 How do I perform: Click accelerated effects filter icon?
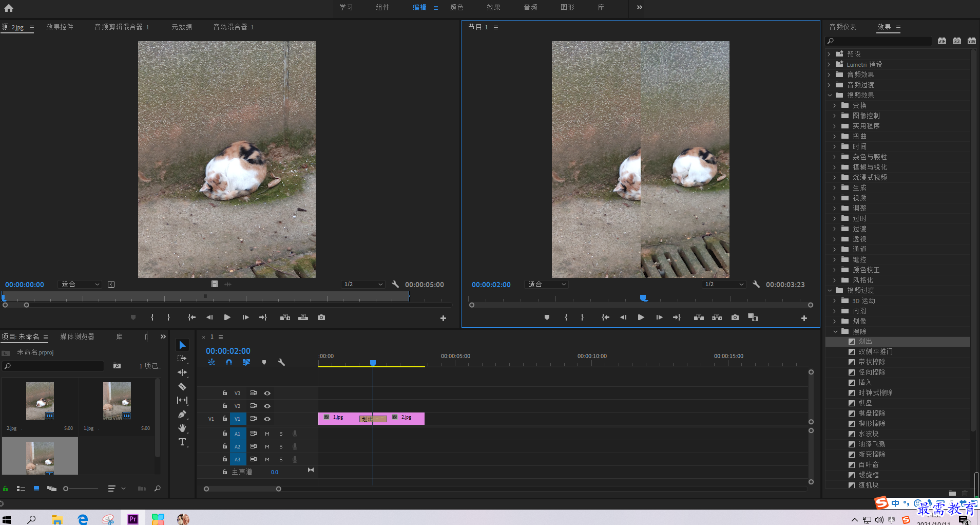point(942,41)
